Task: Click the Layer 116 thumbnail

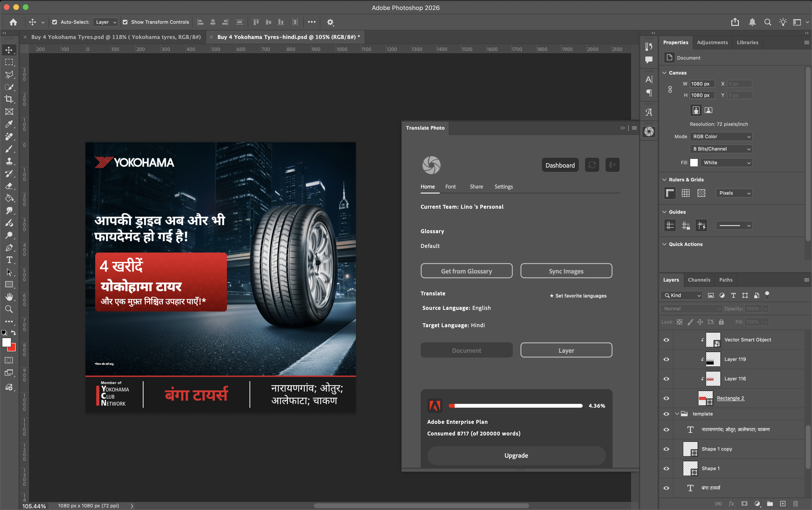Action: coord(713,379)
